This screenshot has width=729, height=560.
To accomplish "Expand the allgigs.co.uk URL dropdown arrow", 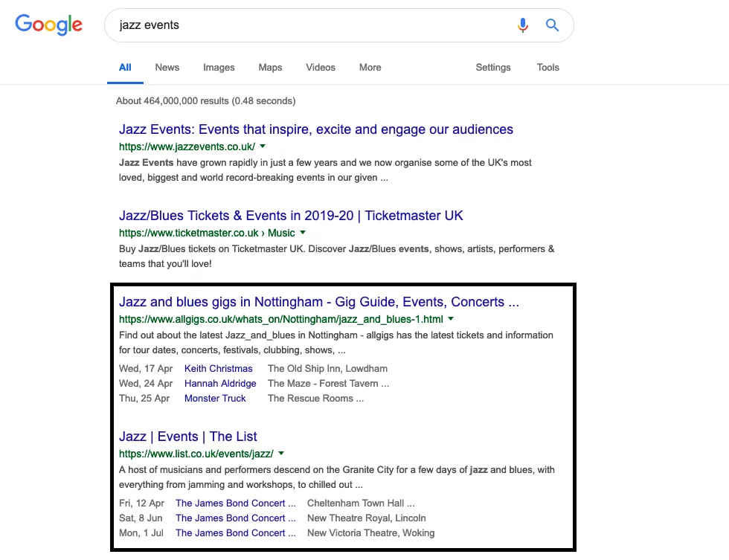I will (x=451, y=319).
